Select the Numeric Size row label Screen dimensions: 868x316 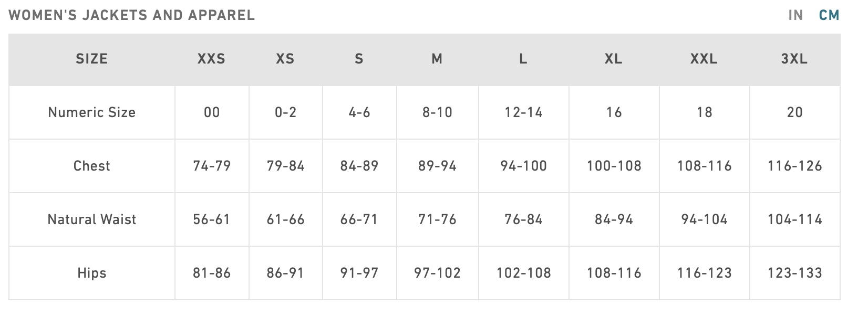pos(92,112)
